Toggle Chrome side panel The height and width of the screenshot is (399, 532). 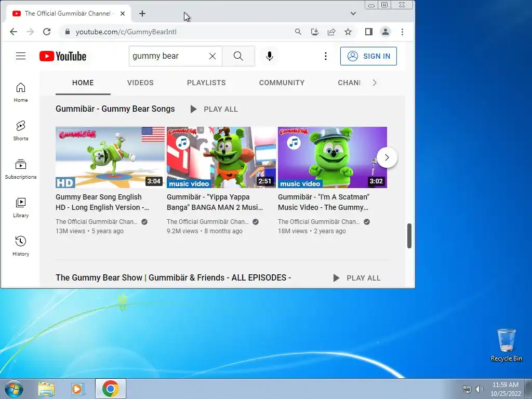tap(369, 32)
